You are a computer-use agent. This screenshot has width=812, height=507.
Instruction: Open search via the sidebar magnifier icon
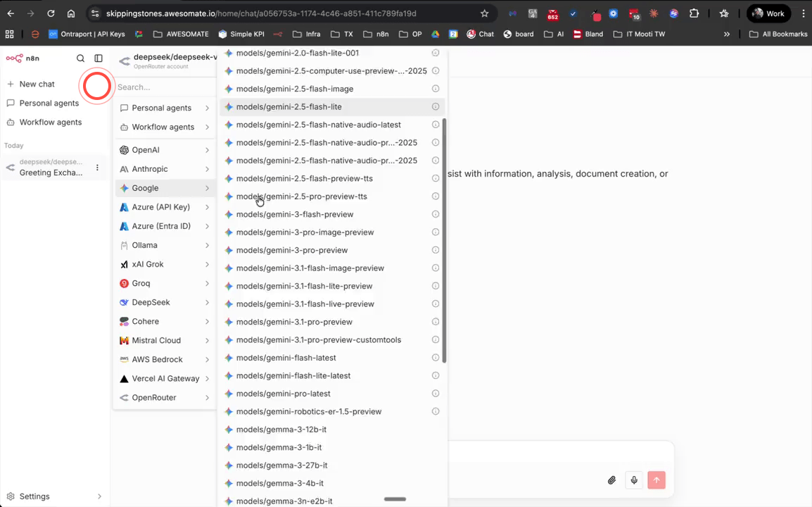point(80,58)
